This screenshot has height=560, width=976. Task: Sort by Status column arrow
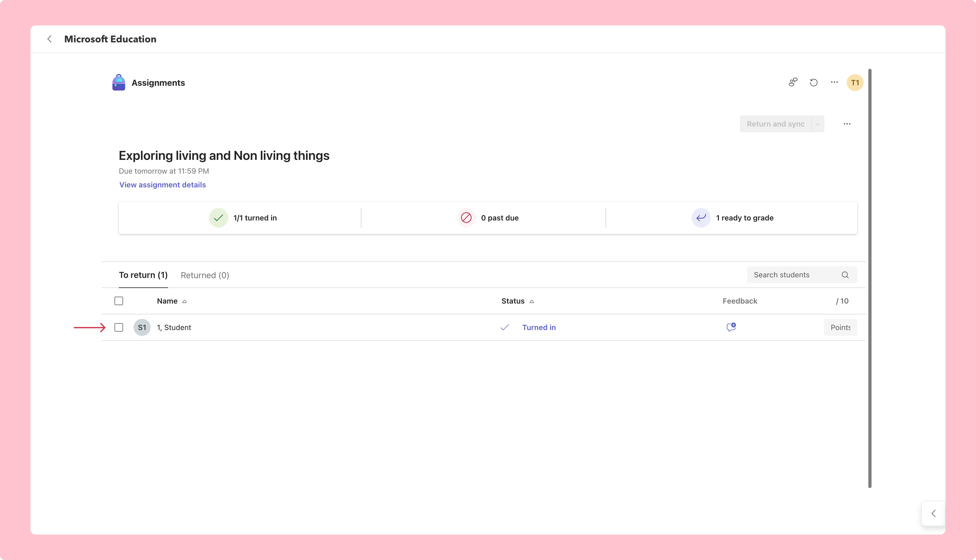[532, 302]
